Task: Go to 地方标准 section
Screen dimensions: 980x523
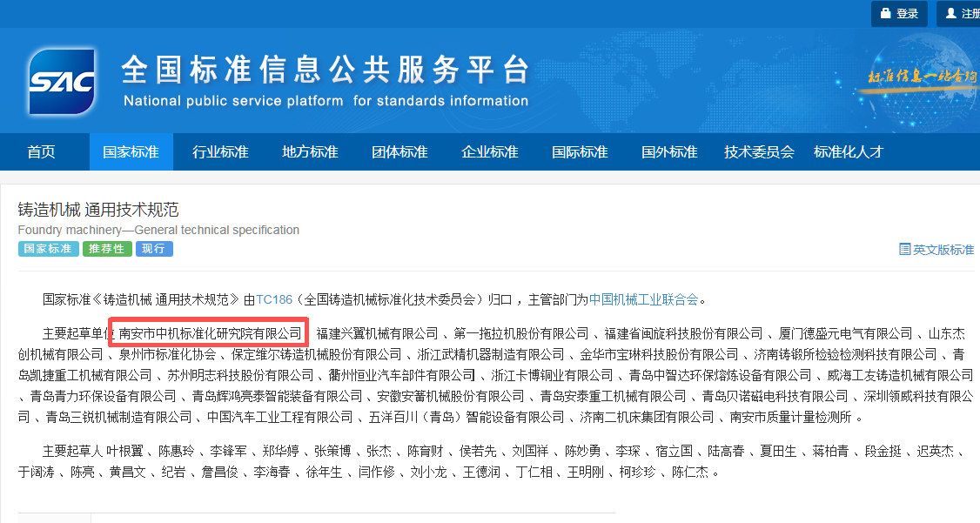Action: click(x=310, y=151)
